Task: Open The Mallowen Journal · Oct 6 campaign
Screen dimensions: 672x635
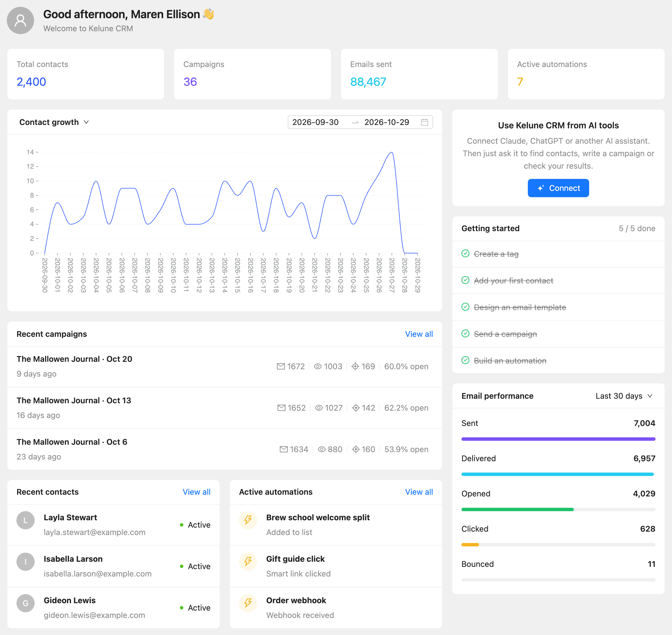Action: tap(72, 442)
